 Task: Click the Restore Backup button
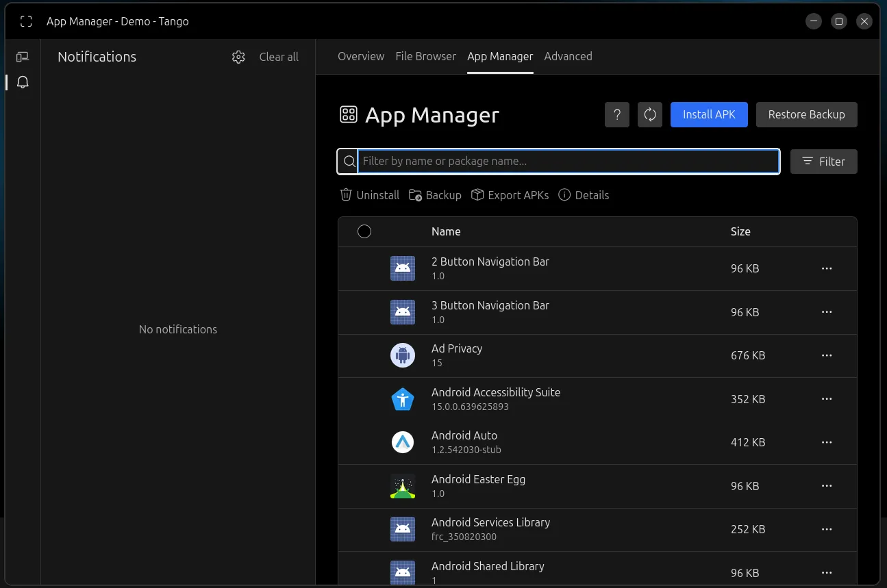pos(806,114)
